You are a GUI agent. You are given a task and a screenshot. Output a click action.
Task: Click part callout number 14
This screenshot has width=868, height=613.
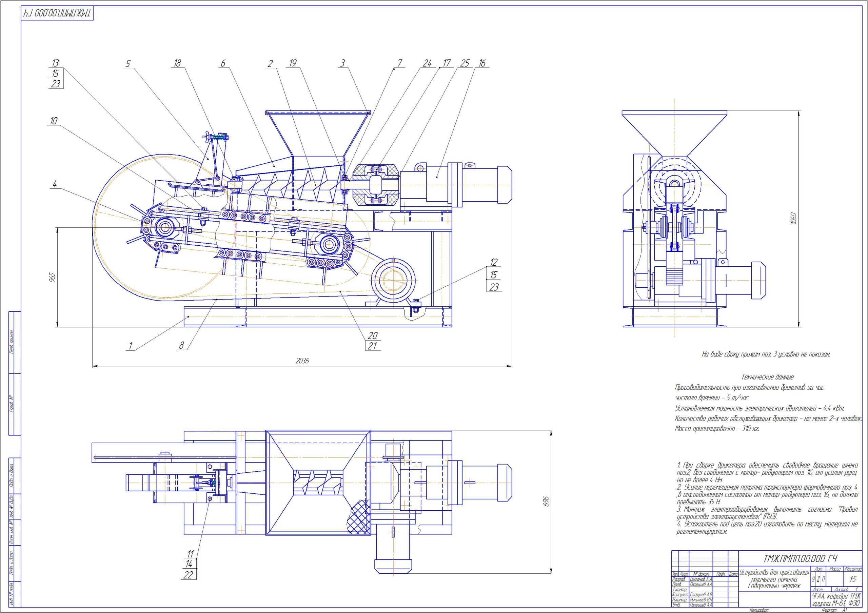pos(189,565)
